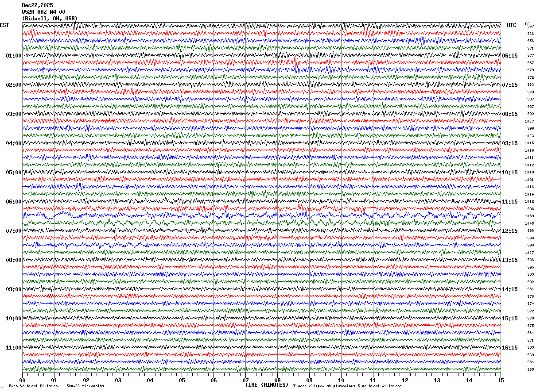Image resolution: width=536 pixels, height=392 pixels.
Task: Click the EST timezone label
Action: pos(4,25)
